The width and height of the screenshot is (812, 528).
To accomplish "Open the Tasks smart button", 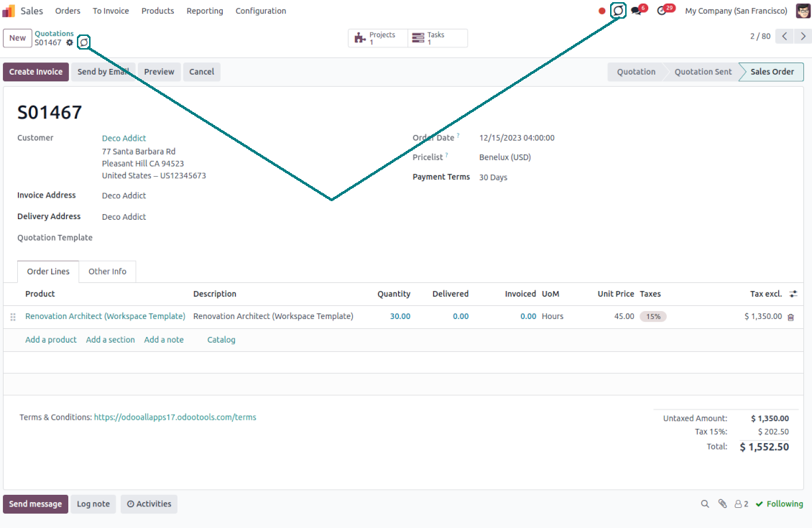I will pos(438,38).
